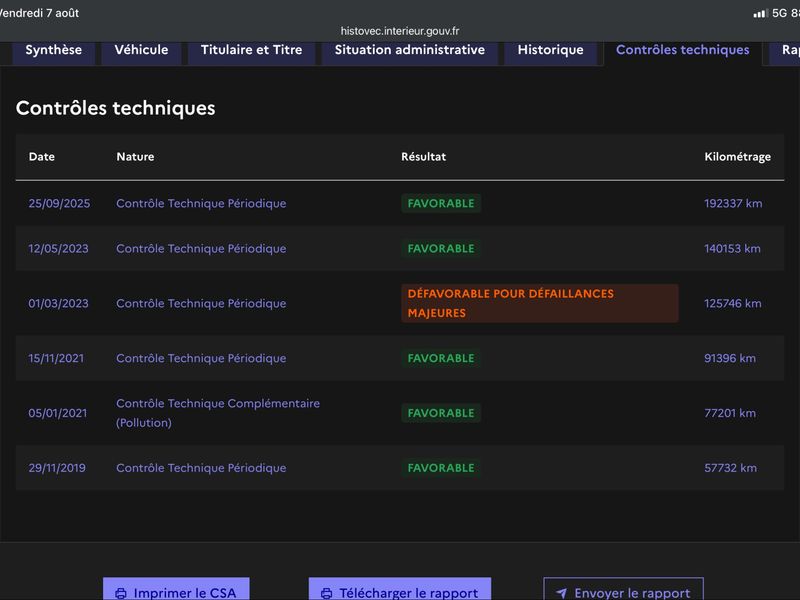Click the 140153 km mileage value
The width and height of the screenshot is (800, 600).
click(732, 248)
